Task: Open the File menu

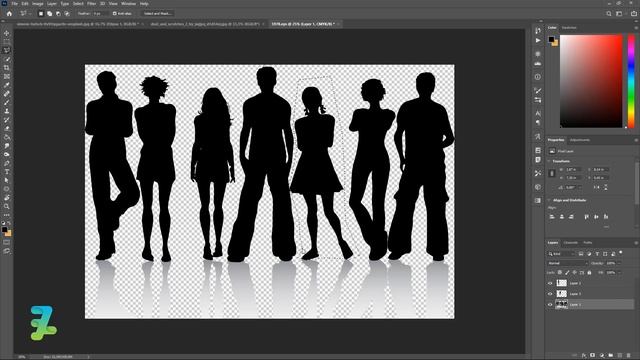Action: 15,4
